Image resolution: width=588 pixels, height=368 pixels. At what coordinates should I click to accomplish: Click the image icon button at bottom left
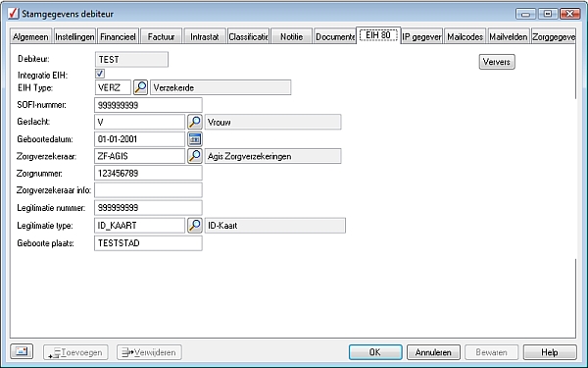click(x=22, y=351)
